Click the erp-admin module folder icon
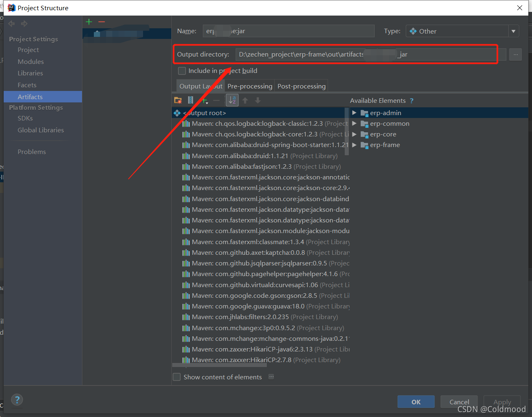 pyautogui.click(x=364, y=113)
